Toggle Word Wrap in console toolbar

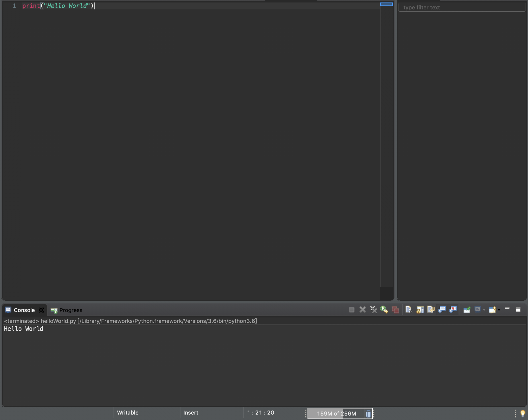(431, 310)
